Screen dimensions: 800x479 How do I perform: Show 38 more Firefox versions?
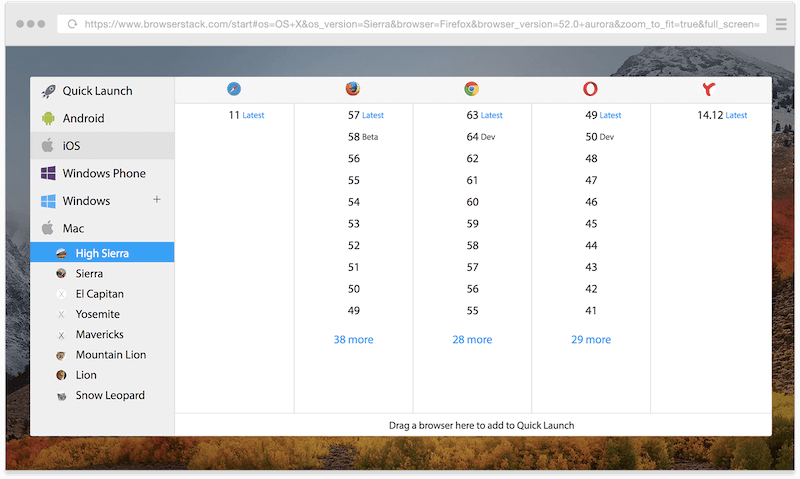point(354,340)
